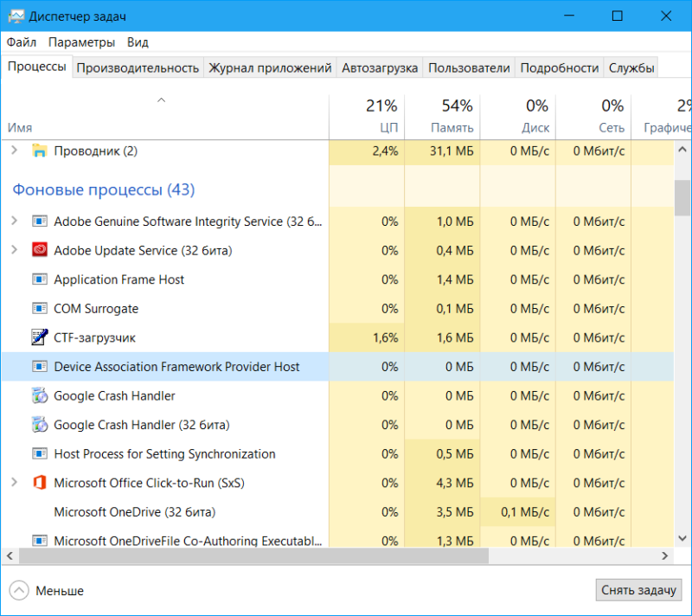Sort by the ЦП column header
Viewport: 692px width, 616px height.
[x=367, y=117]
